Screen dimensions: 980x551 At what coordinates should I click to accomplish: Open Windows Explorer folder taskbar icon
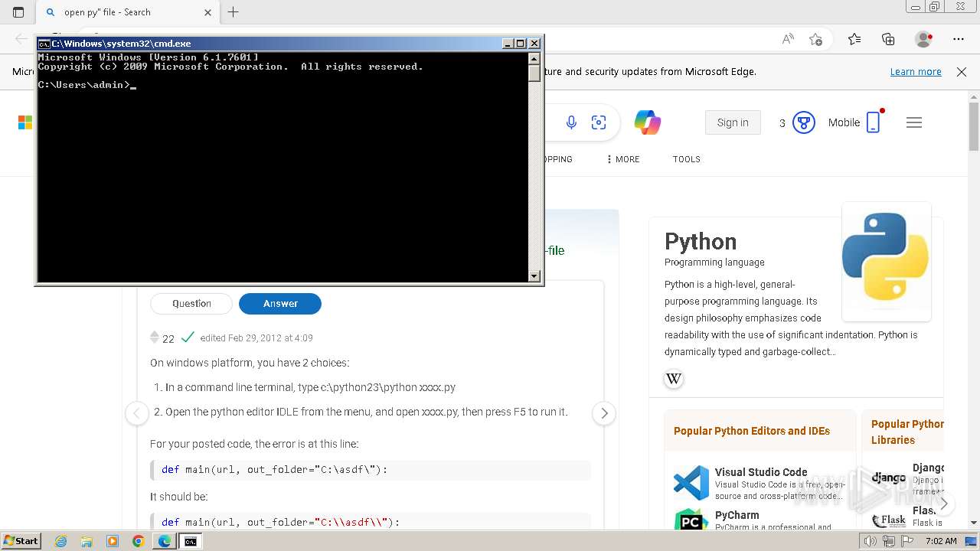(87, 541)
